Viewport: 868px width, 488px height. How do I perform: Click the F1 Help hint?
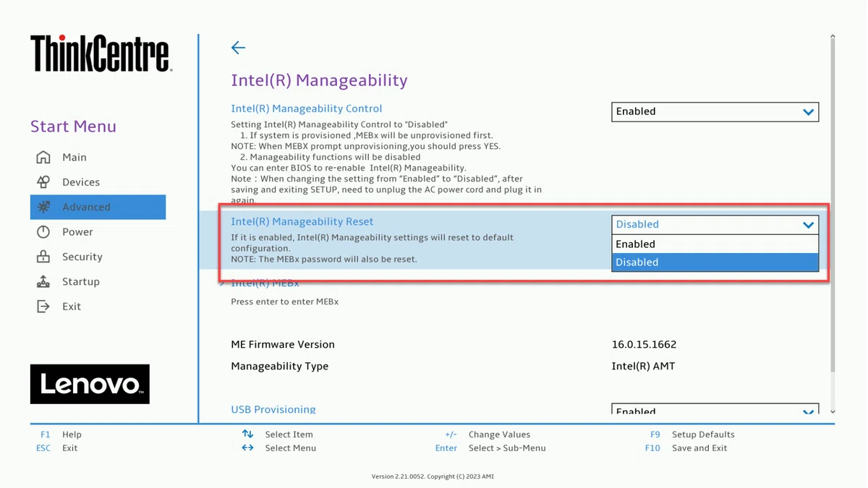tap(61, 435)
